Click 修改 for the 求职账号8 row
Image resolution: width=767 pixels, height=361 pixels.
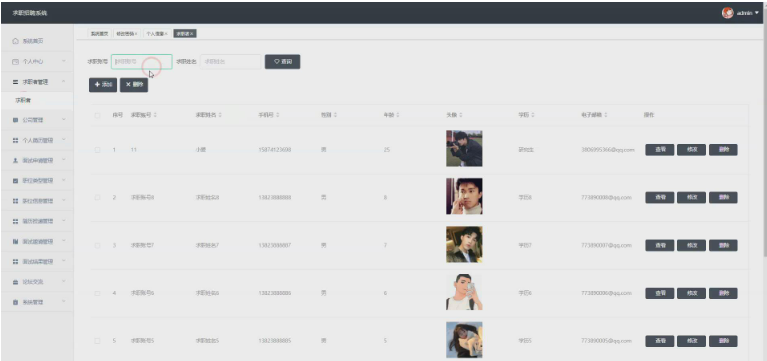click(x=691, y=198)
